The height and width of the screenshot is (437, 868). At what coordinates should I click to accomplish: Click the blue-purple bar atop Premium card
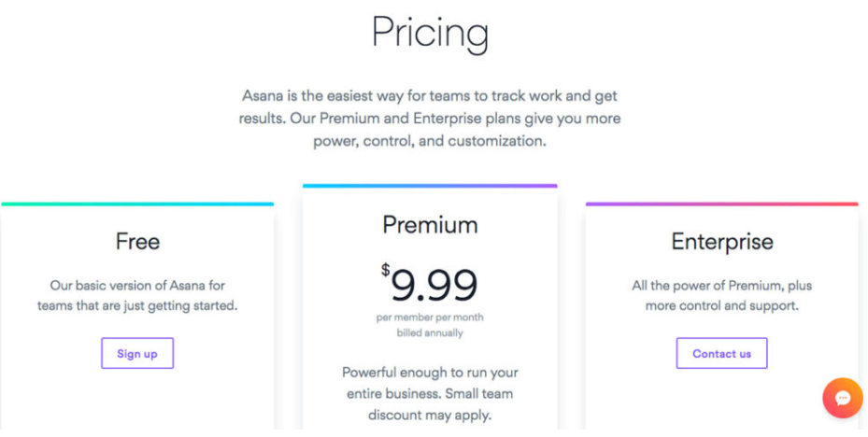pos(430,186)
